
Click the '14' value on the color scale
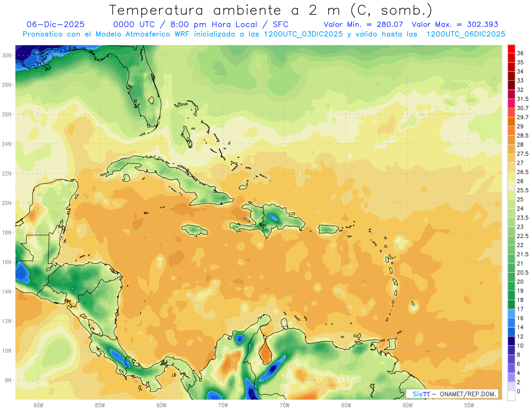tap(520, 327)
